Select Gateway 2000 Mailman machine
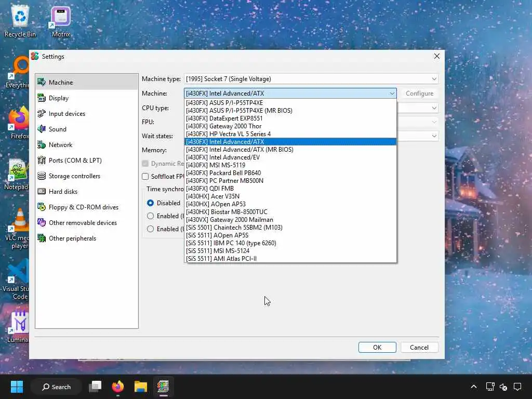532x399 pixels. point(290,220)
